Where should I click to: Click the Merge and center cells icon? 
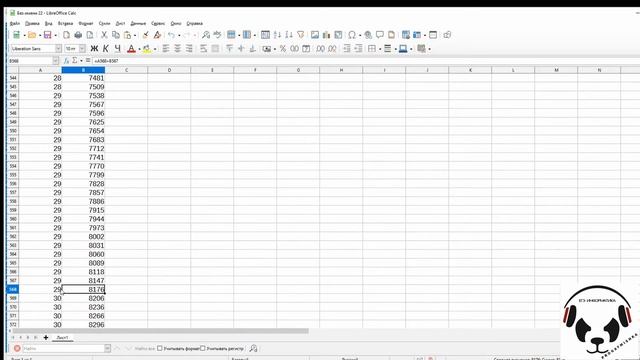[x=215, y=49]
